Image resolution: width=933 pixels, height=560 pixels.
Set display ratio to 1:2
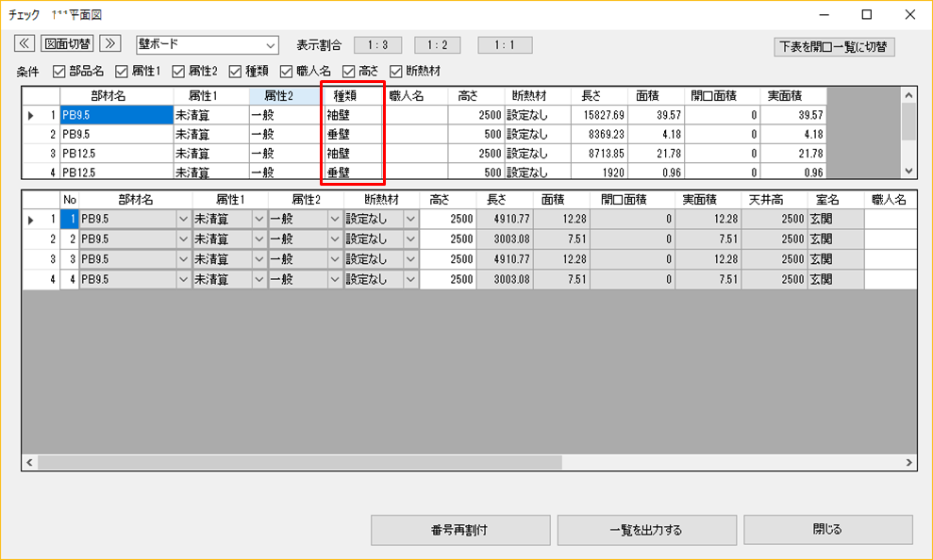(x=437, y=45)
